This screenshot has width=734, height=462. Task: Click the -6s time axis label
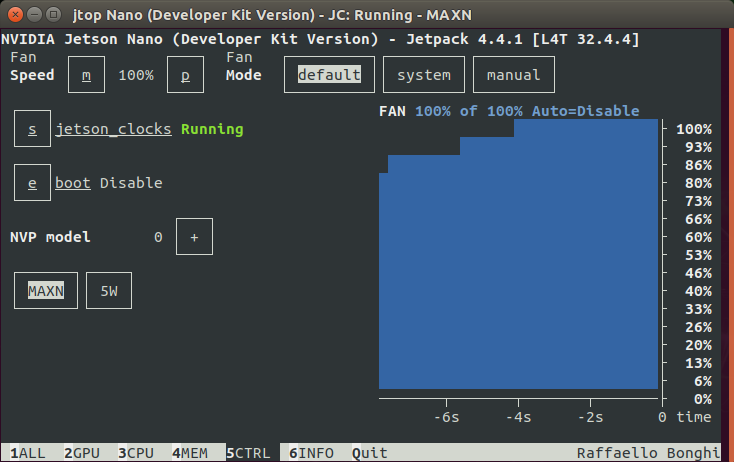pyautogui.click(x=446, y=417)
